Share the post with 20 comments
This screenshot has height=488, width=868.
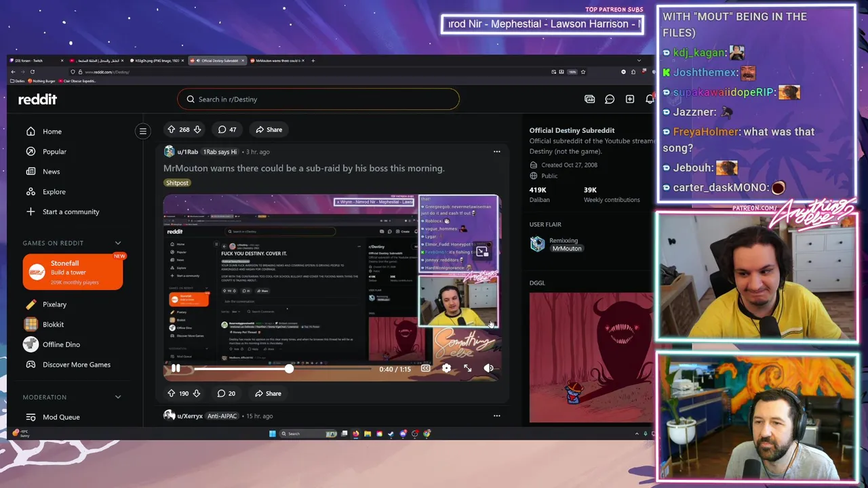269,393
